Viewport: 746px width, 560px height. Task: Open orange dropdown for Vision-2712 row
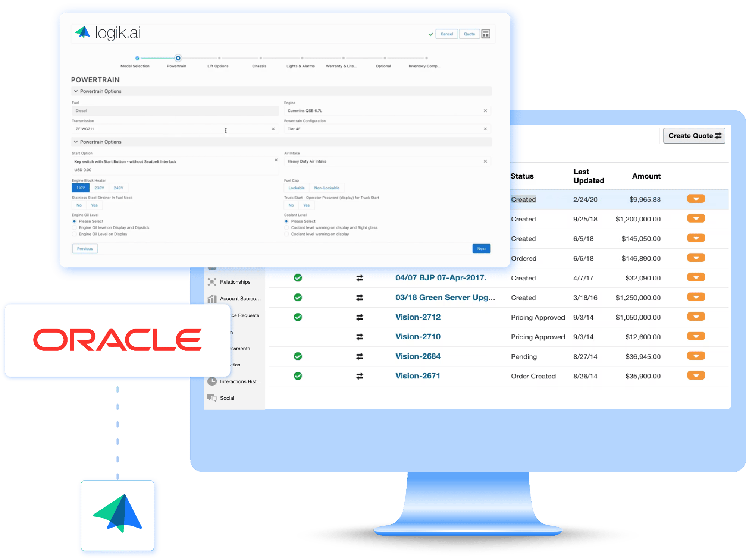pyautogui.click(x=696, y=317)
